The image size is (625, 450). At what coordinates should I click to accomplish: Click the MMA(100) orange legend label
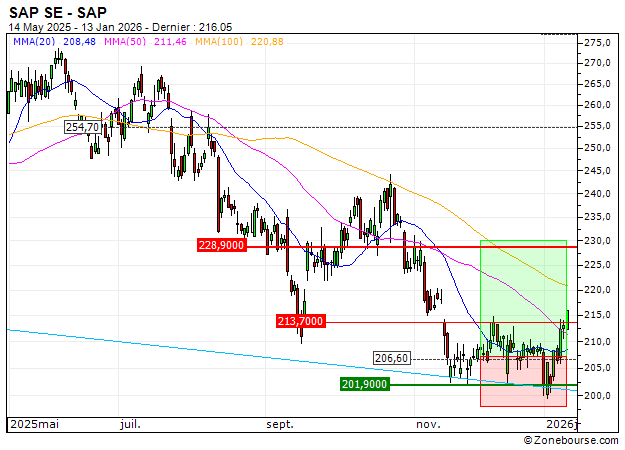[220, 41]
